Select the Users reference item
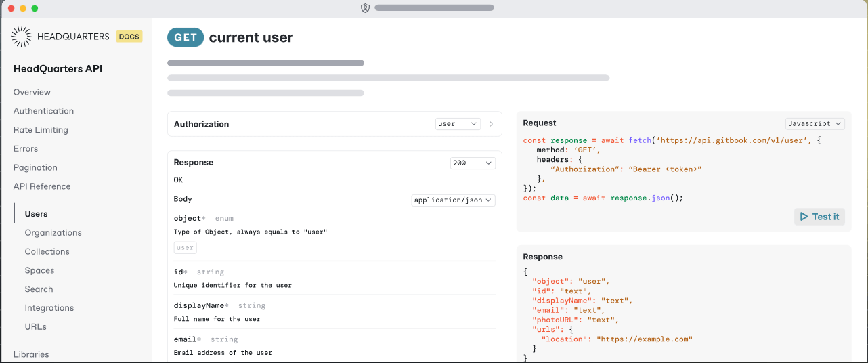 pos(37,214)
